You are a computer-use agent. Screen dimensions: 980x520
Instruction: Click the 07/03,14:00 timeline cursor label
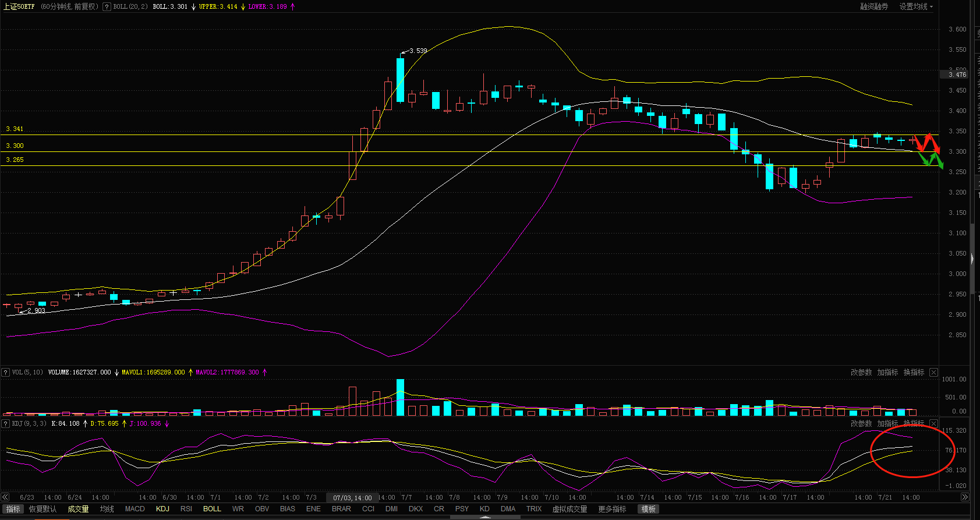352,498
